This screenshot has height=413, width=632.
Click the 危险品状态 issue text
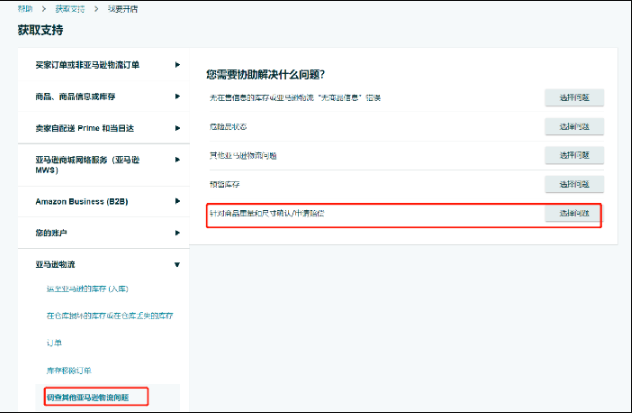tap(228, 127)
